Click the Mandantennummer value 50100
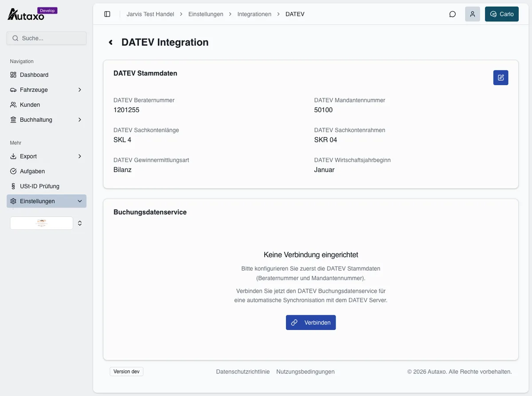This screenshot has width=532, height=396. coord(323,110)
